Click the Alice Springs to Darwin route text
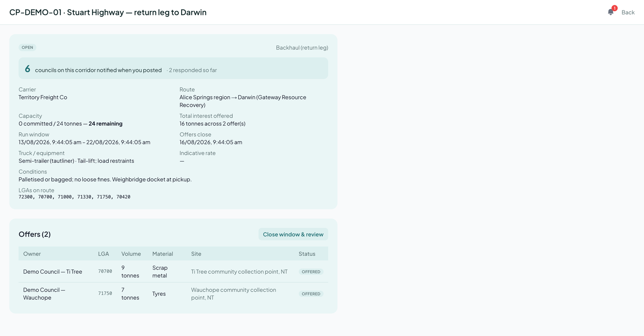This screenshot has width=644, height=336. pyautogui.click(x=243, y=101)
